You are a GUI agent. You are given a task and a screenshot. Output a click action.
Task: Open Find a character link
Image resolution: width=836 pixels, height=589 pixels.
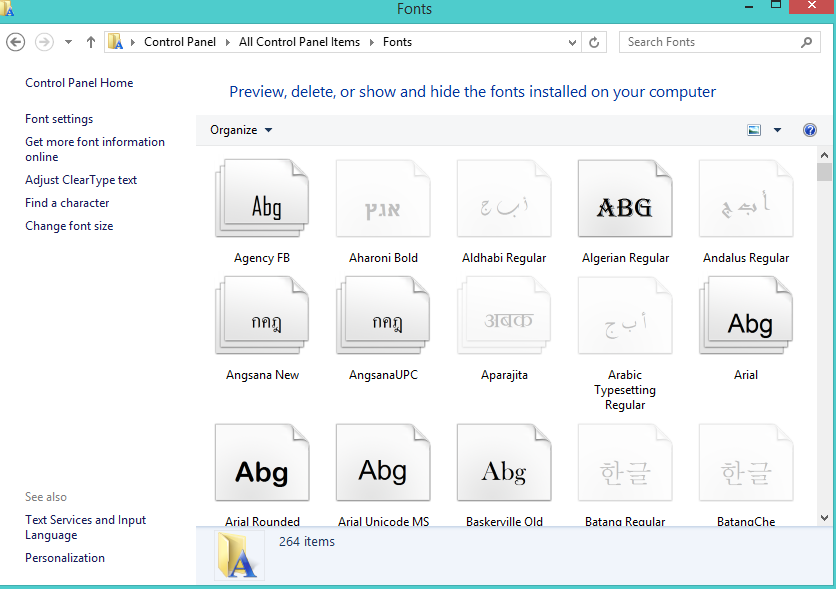tap(67, 203)
